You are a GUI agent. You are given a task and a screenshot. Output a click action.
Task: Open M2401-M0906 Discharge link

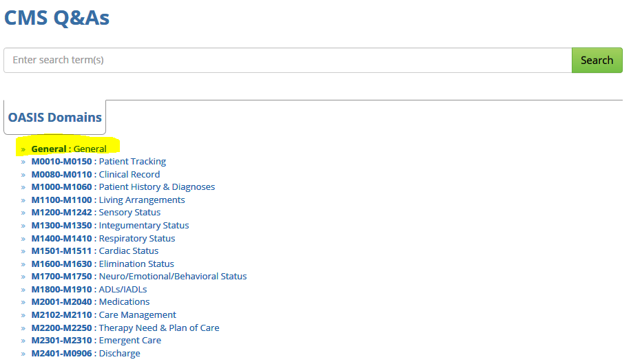point(85,354)
